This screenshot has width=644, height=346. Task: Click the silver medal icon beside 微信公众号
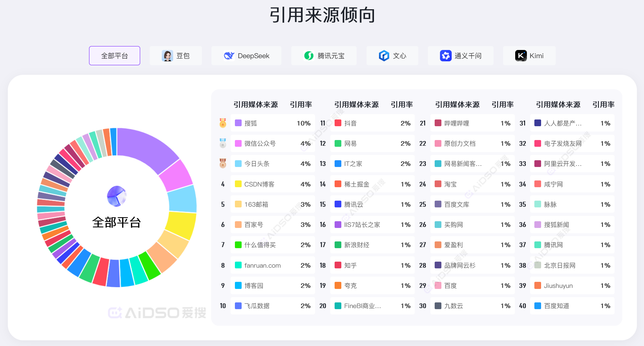[223, 143]
